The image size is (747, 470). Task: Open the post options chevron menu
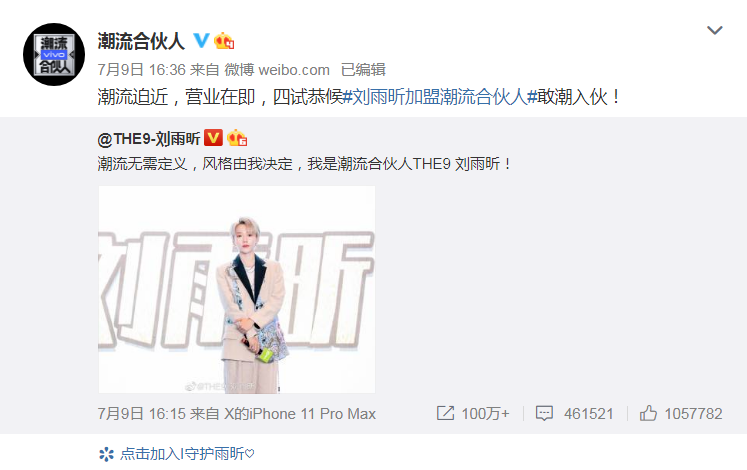(x=714, y=30)
